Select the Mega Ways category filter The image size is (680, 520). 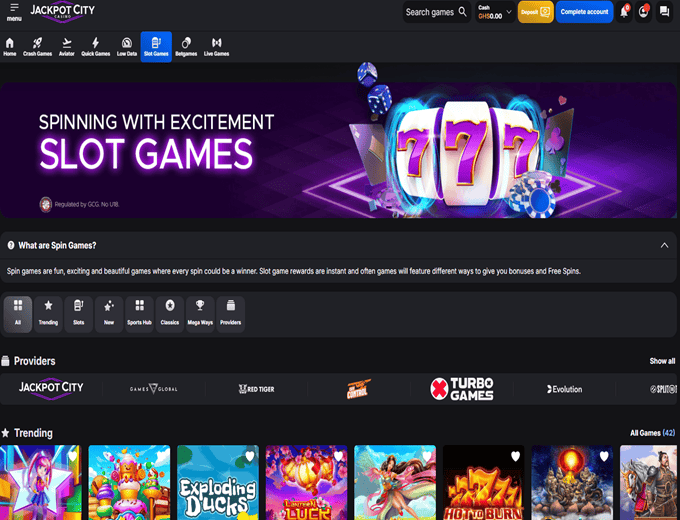click(x=200, y=314)
